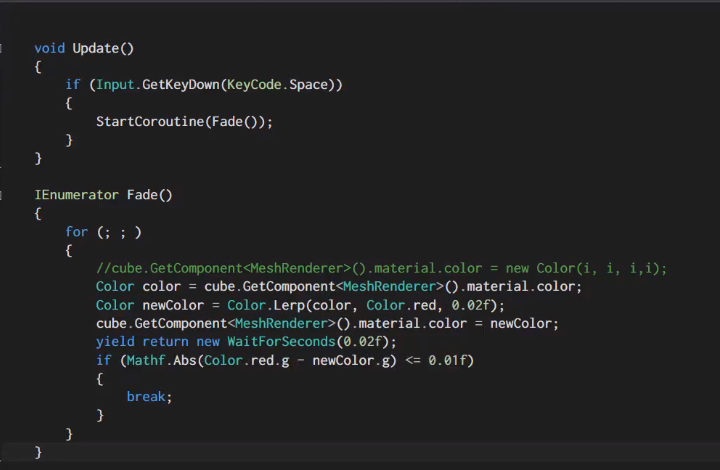
Task: Click 'Fade' in the IEnumerator Fade() declaration
Action: 142,195
